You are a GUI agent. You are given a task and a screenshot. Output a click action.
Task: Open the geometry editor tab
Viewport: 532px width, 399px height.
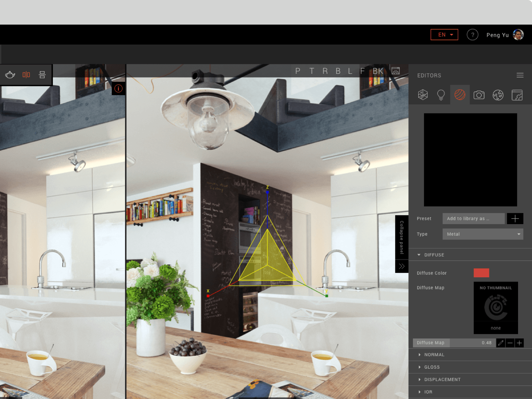tap(423, 95)
